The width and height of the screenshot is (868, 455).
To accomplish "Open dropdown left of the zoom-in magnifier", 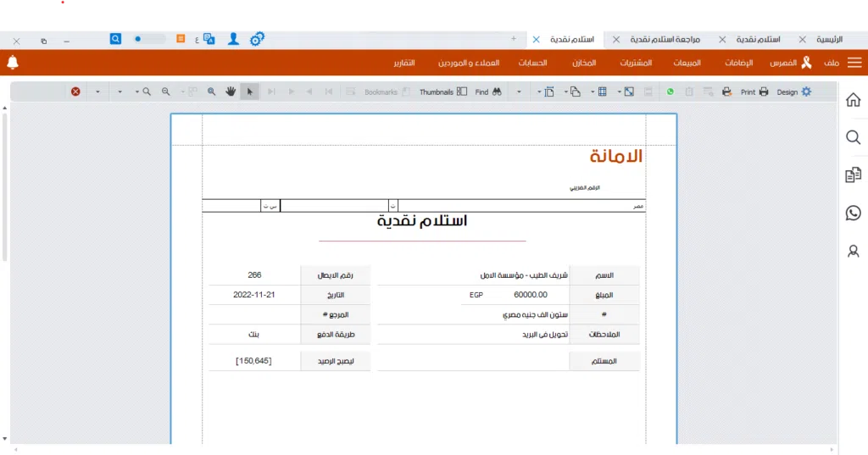I will point(120,92).
